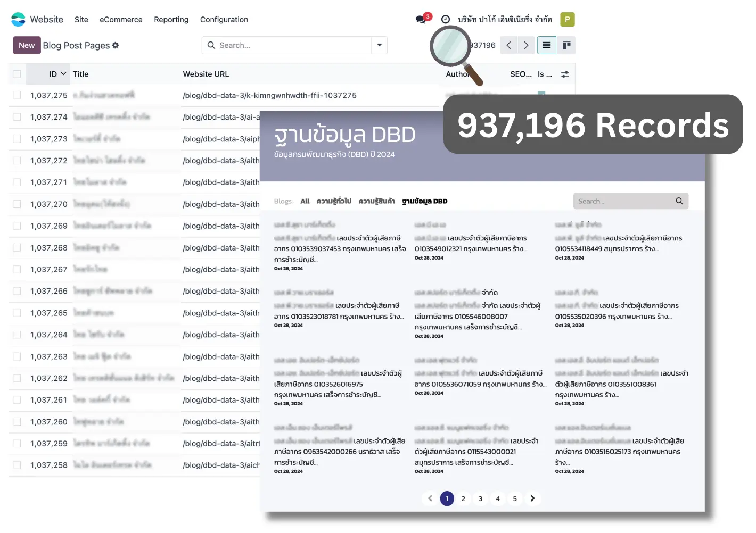
Task: Open the user avatar P menu
Action: point(568,19)
